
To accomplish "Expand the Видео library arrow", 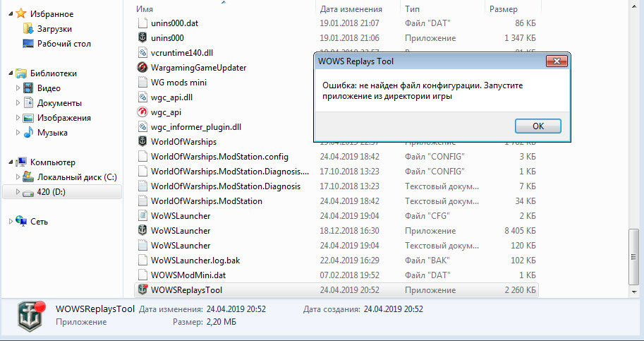I will (x=18, y=88).
